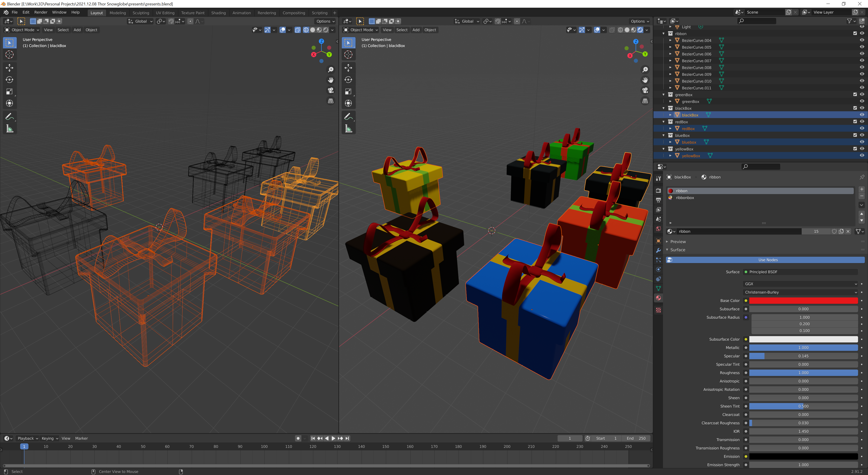The height and width of the screenshot is (475, 868).
Task: Select the ribbonbox material slot
Action: (x=685, y=198)
